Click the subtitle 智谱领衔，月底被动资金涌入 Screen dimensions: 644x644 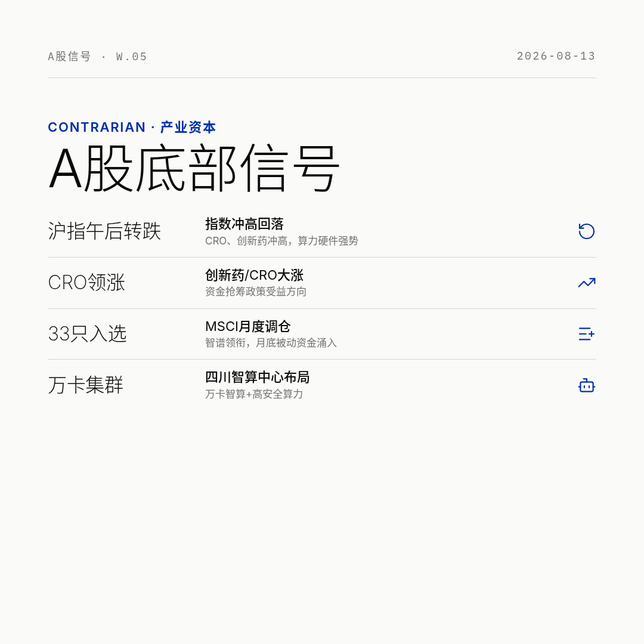[271, 343]
